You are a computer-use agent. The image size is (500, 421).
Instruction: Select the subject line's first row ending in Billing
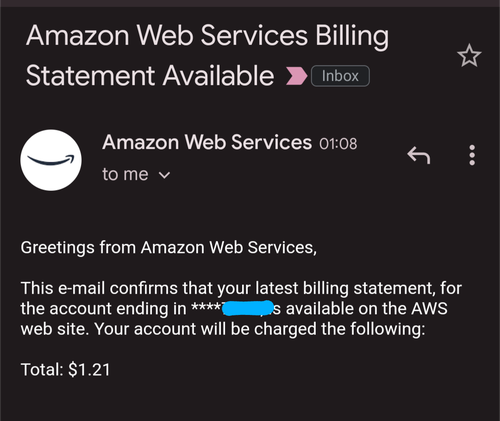click(x=207, y=36)
